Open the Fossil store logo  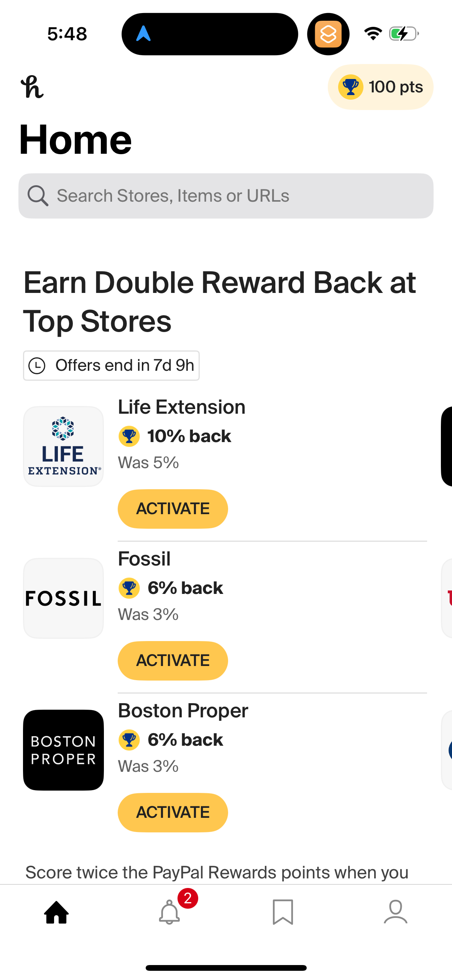tap(64, 598)
